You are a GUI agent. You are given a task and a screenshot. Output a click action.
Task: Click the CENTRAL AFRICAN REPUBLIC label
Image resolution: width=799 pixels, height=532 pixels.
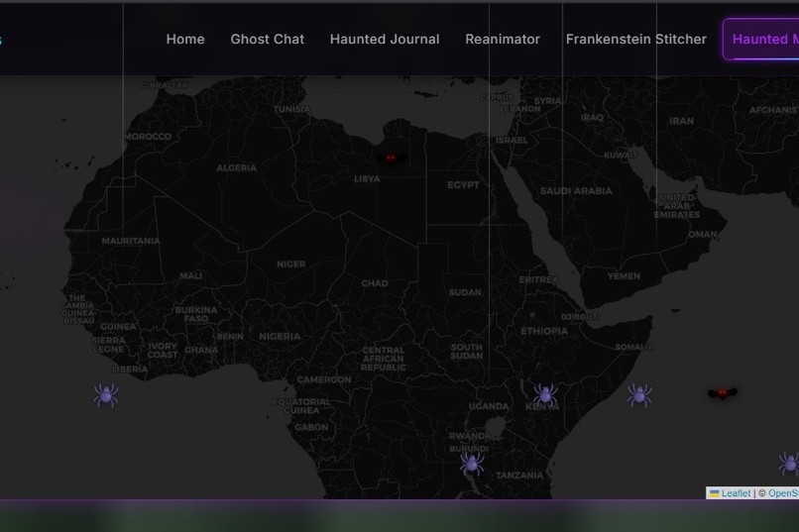pyautogui.click(x=384, y=359)
